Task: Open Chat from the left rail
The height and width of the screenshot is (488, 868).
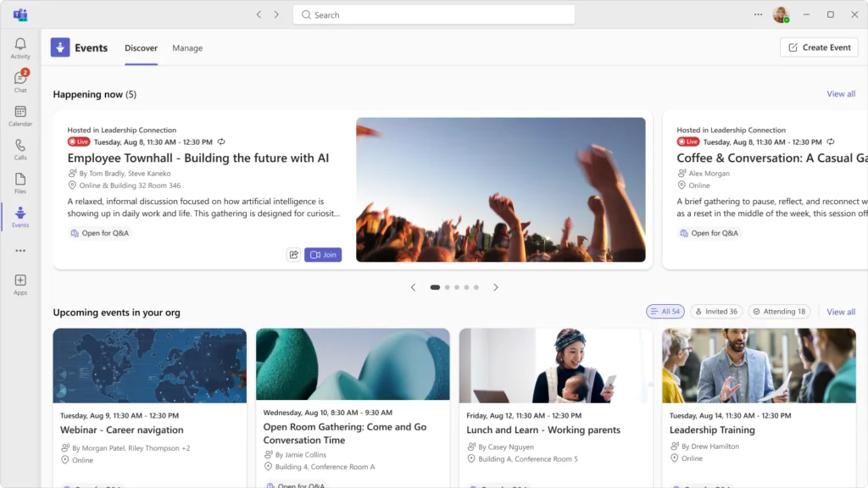Action: click(20, 81)
